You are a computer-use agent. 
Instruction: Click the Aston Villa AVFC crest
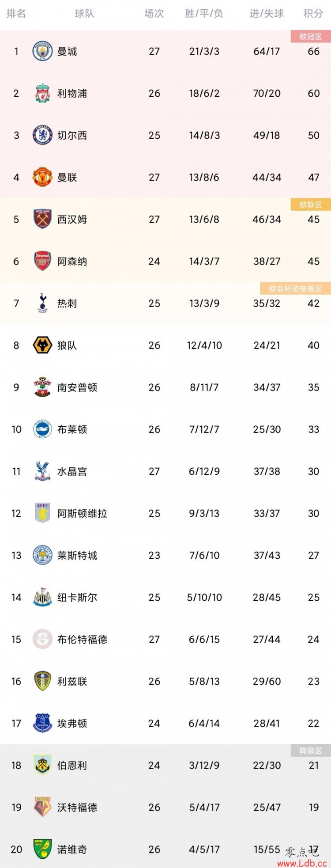[x=43, y=513]
